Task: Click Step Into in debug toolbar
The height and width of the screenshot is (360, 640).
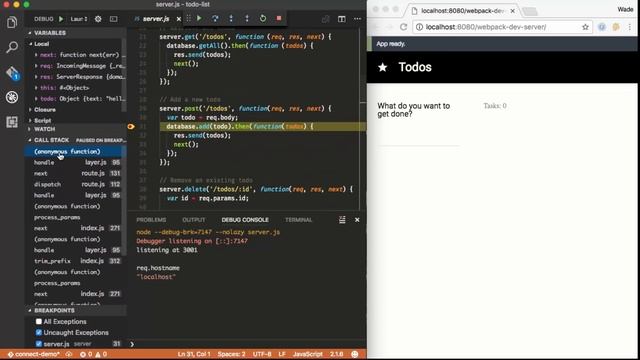Action: [x=231, y=18]
